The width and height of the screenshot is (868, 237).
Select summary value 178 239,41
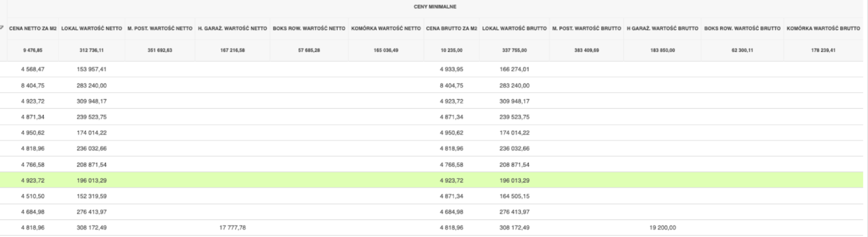point(824,51)
